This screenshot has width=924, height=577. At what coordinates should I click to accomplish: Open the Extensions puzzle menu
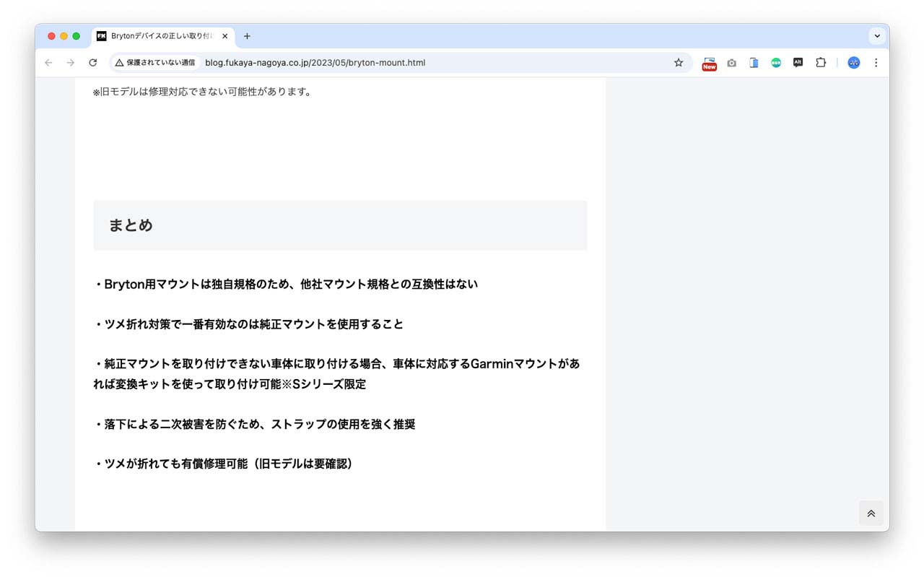[821, 63]
